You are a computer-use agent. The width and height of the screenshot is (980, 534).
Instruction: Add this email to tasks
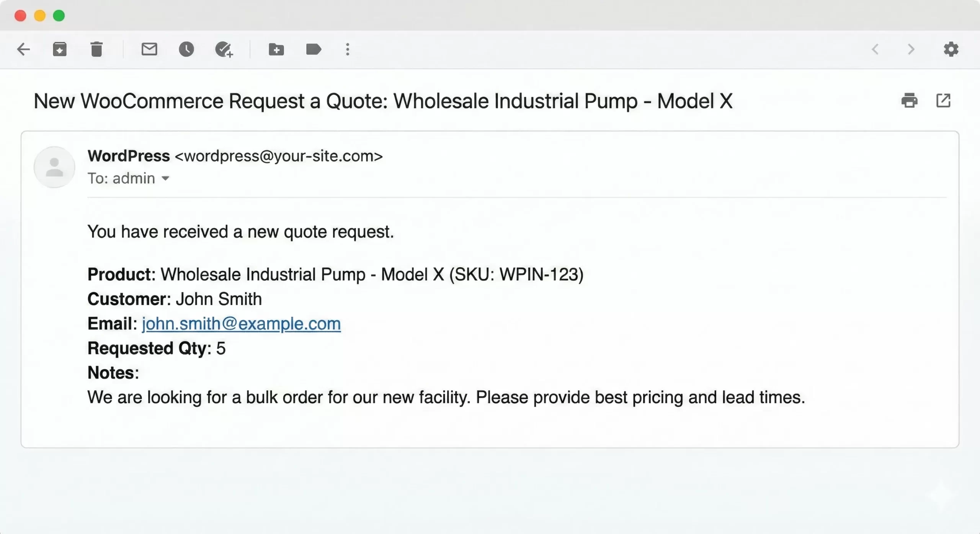coord(224,49)
